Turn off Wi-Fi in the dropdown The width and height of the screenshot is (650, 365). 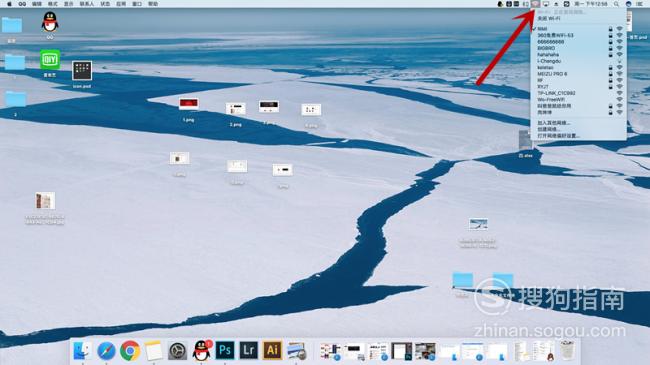[x=579, y=19]
